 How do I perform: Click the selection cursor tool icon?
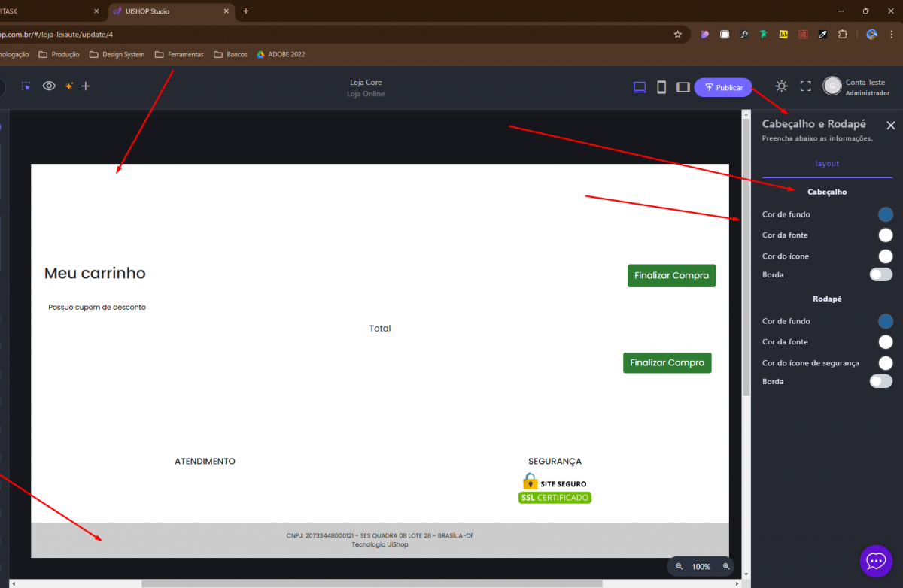(x=26, y=86)
